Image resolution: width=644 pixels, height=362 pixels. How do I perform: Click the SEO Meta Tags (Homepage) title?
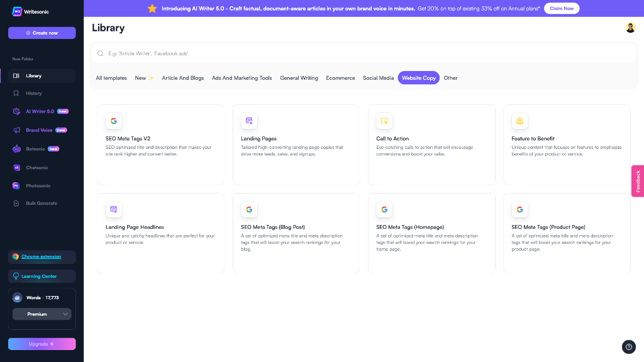click(x=410, y=227)
